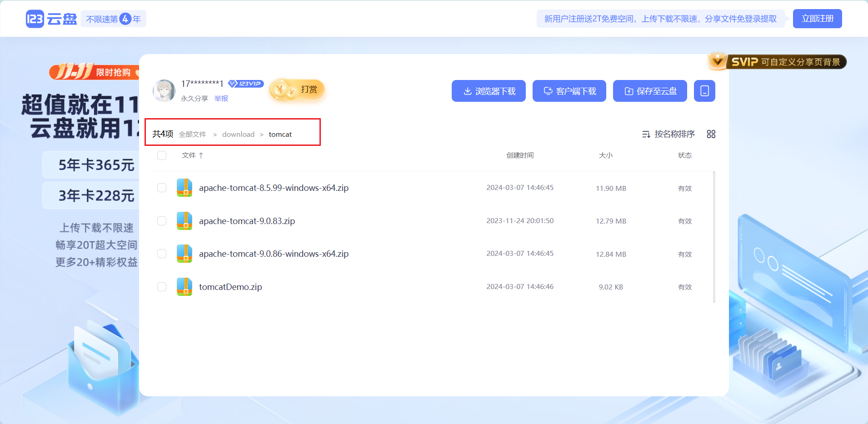
Task: Open the 按名称排序 sort dropdown
Action: click(668, 134)
